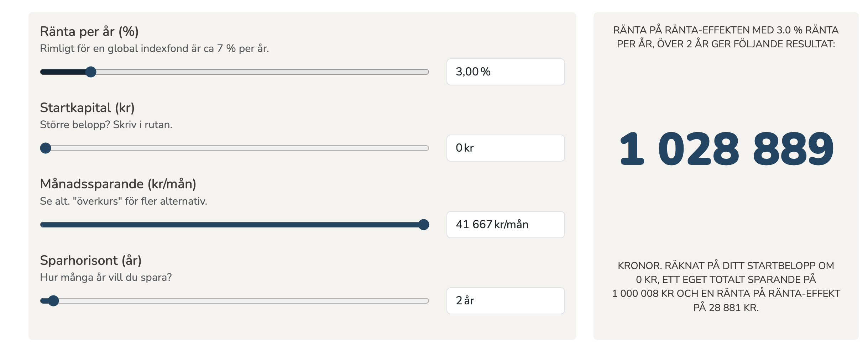Click the "Ränta på ränta-effekten" result header

[726, 37]
